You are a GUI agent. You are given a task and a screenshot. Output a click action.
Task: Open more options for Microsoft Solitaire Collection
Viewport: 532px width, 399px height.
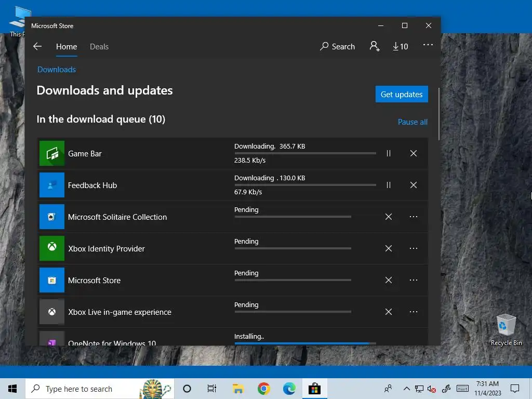tap(413, 217)
